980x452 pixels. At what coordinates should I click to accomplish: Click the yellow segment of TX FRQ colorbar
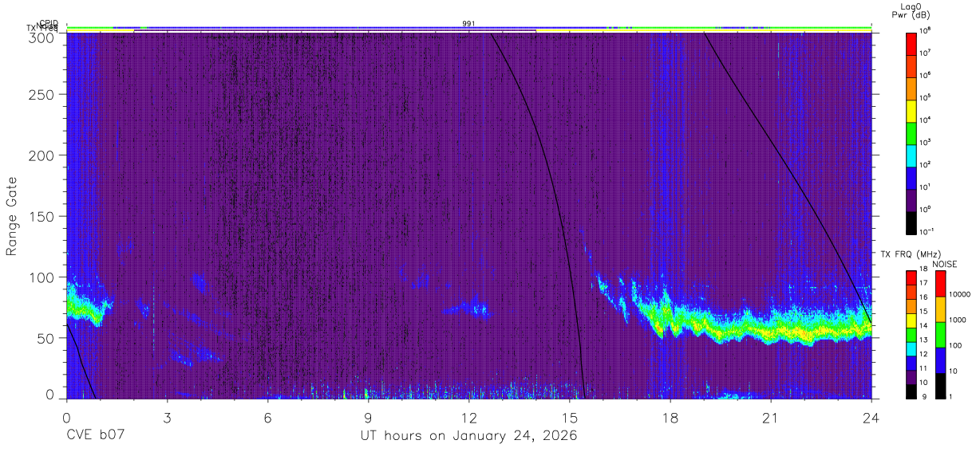[x=911, y=320]
